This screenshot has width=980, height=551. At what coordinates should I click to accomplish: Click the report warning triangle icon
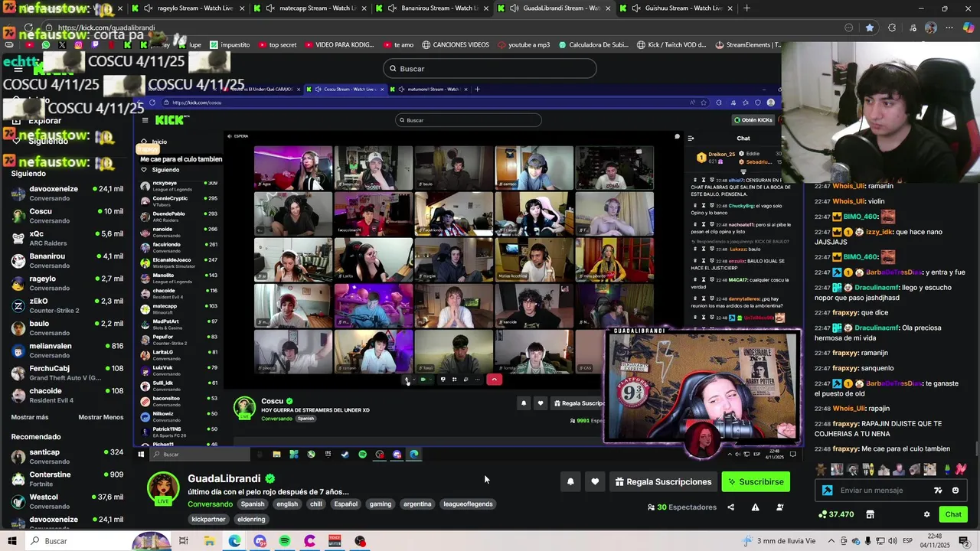click(x=755, y=507)
